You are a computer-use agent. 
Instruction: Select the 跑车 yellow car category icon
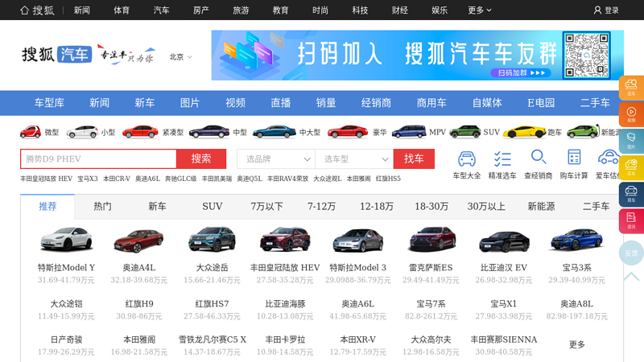click(x=525, y=132)
